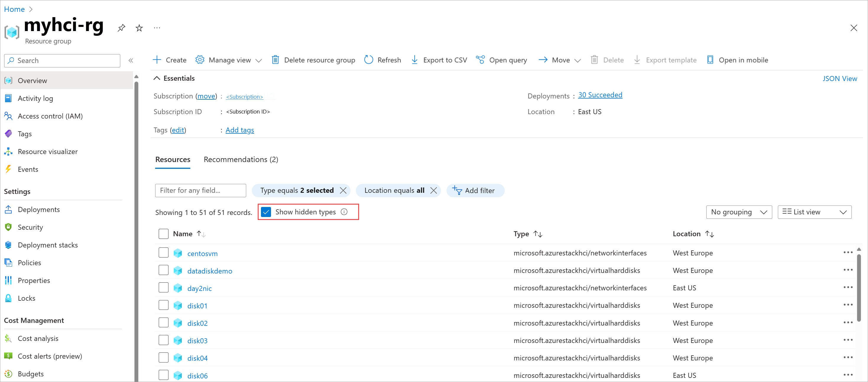Click the Delete resource group trash icon
Viewport: 868px width, 382px height.
(x=275, y=60)
